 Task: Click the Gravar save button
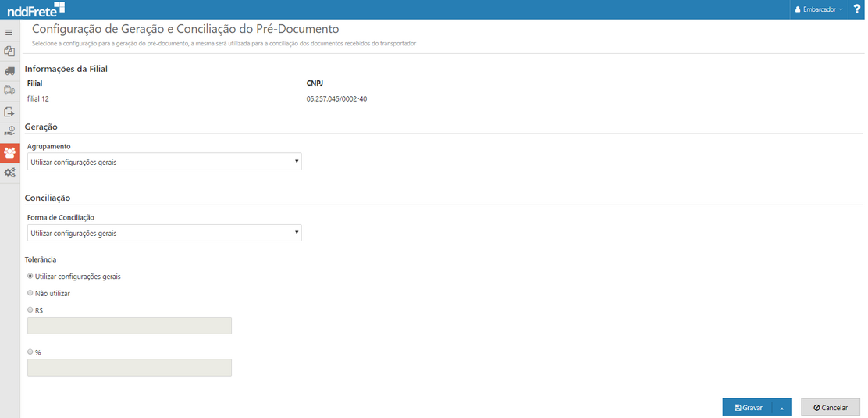[x=748, y=408]
